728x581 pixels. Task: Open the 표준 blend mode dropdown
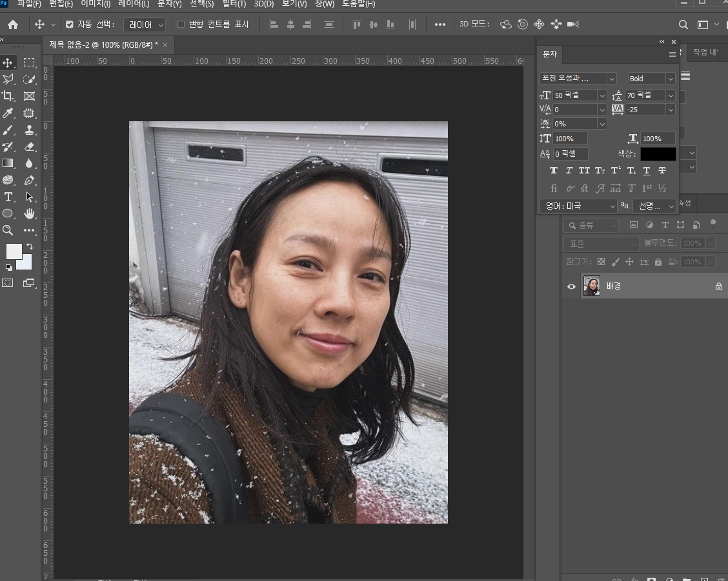click(602, 244)
